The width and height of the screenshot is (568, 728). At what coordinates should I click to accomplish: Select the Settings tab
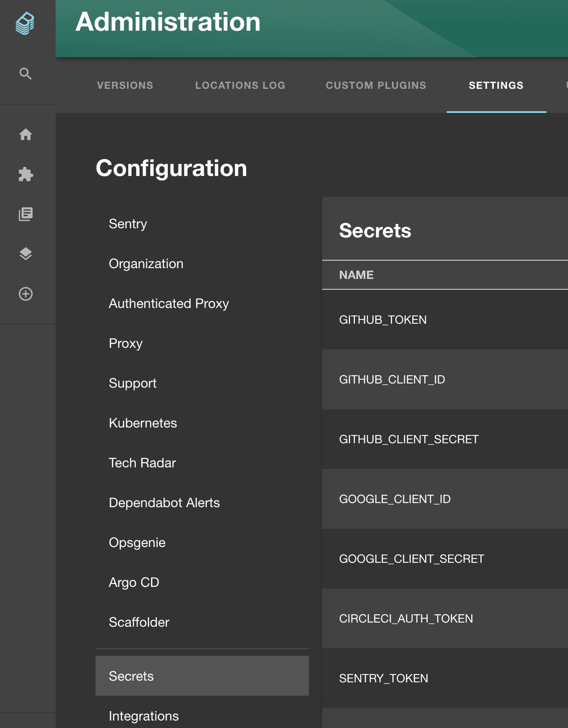click(496, 86)
